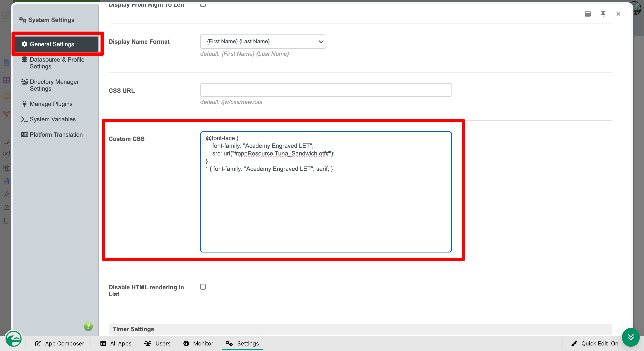Click the Directory Manager users icon

coord(24,82)
